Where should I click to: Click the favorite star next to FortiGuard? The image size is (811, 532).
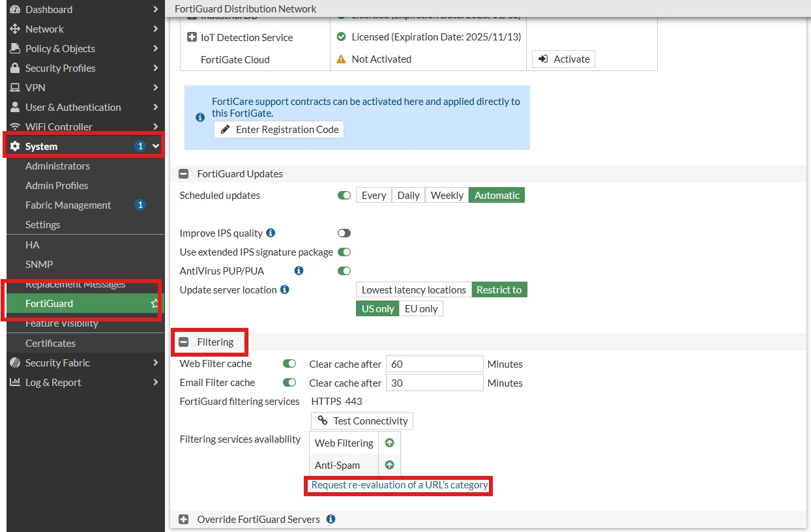[155, 303]
